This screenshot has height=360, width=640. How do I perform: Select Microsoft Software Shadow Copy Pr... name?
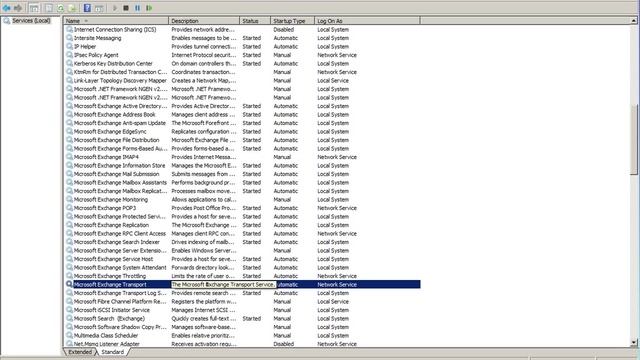click(120, 327)
